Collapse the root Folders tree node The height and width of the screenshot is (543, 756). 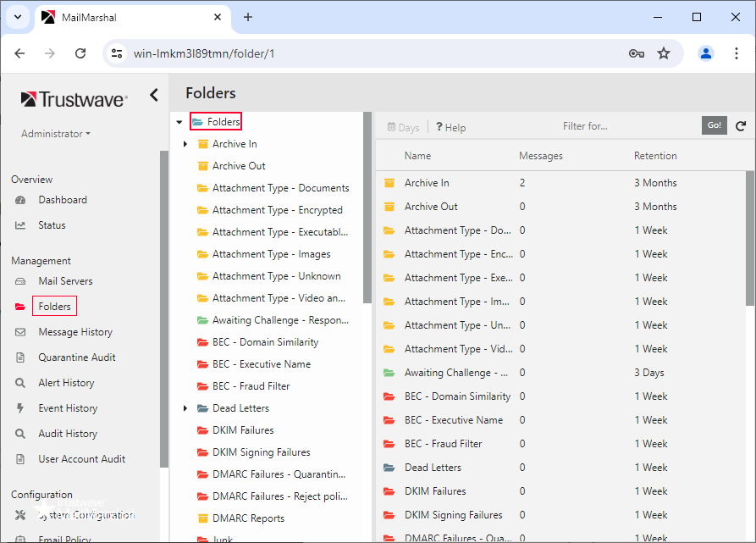(x=179, y=122)
